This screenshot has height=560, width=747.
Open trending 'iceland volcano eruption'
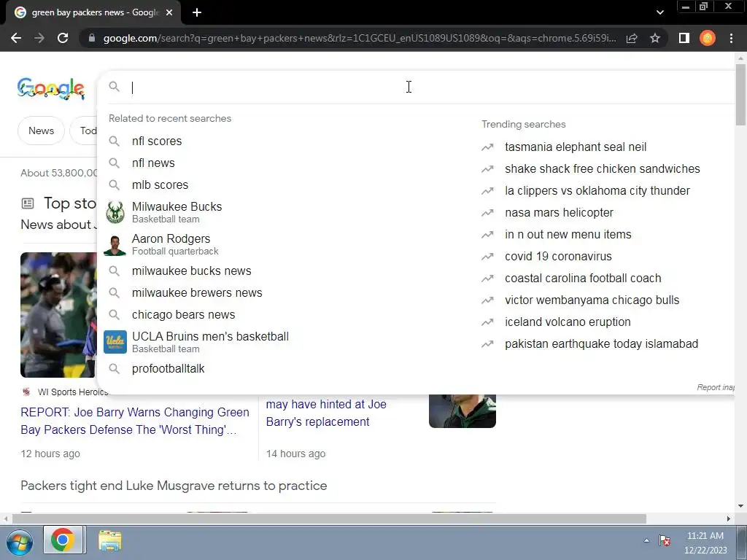click(x=568, y=322)
